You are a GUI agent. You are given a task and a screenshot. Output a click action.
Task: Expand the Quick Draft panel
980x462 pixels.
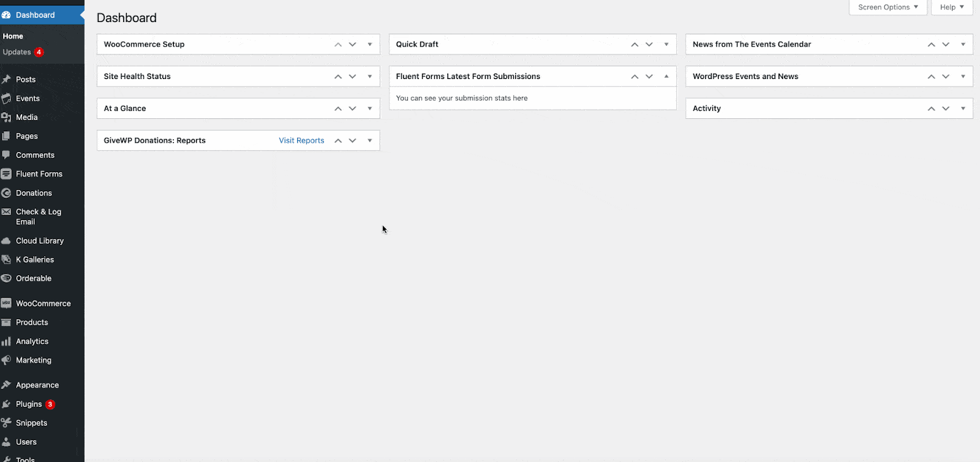tap(666, 44)
